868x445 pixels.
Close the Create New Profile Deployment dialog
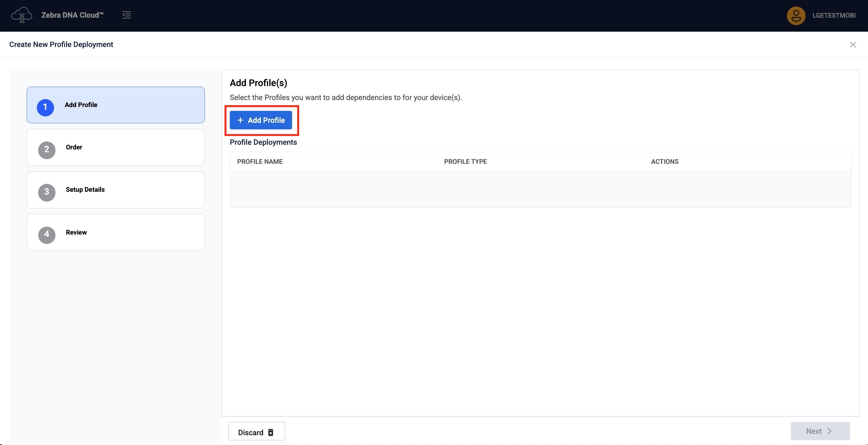coord(853,45)
